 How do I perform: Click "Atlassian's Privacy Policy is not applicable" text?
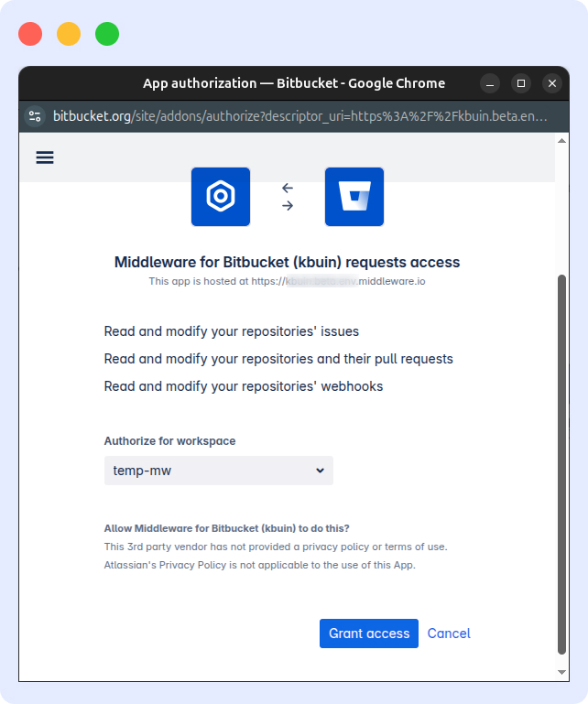[259, 565]
